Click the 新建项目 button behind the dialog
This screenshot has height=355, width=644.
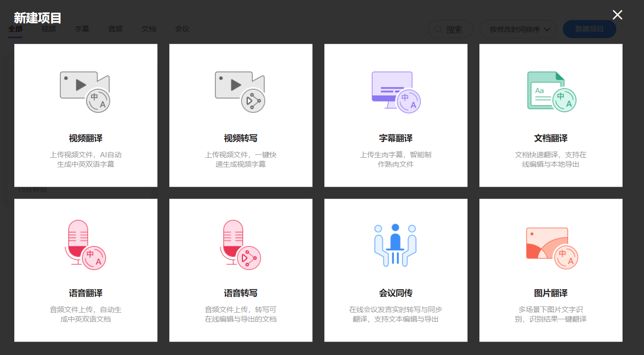click(590, 29)
